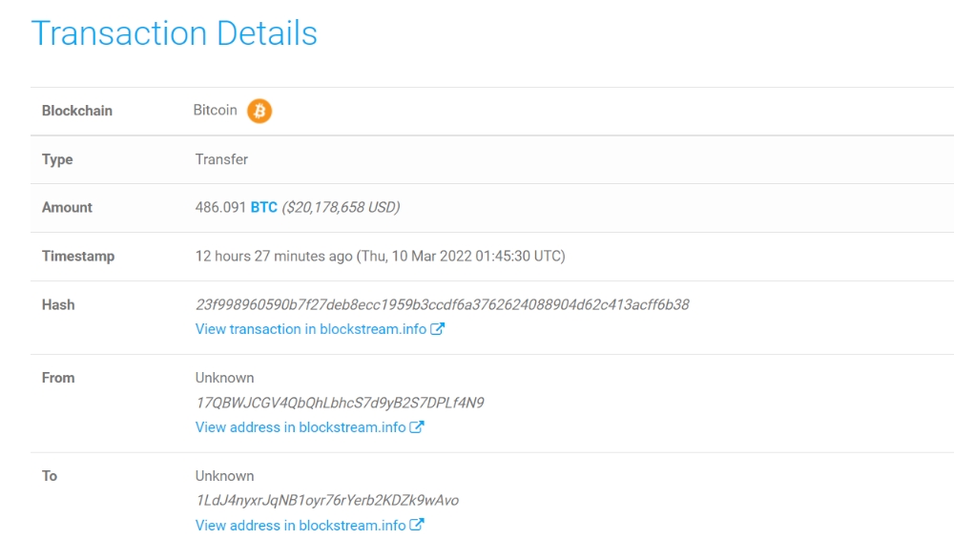
Task: Click the Transaction Details heading
Action: click(174, 32)
